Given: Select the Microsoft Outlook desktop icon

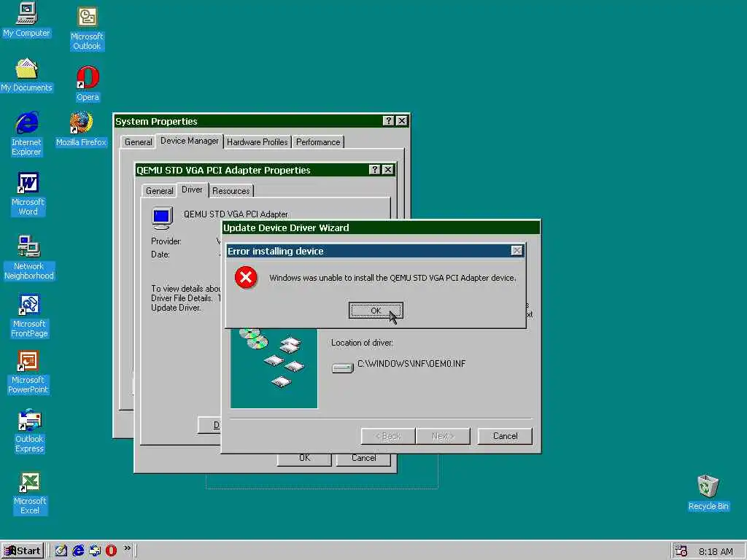Looking at the screenshot, I should click(x=87, y=28).
